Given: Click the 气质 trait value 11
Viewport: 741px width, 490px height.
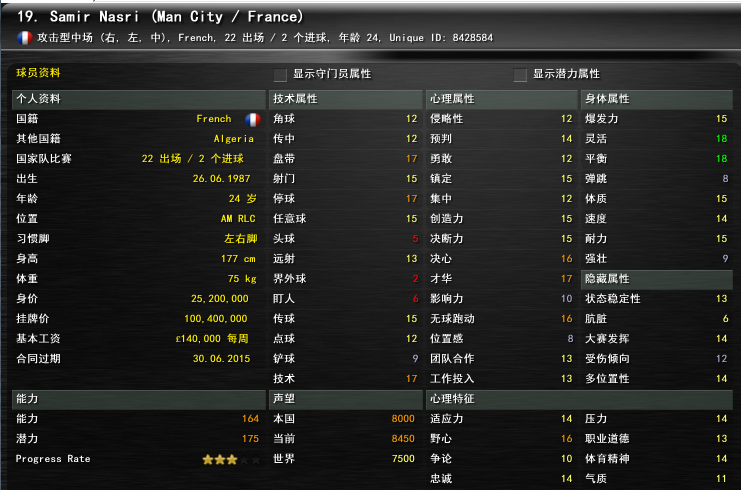Looking at the screenshot, I should point(722,479).
